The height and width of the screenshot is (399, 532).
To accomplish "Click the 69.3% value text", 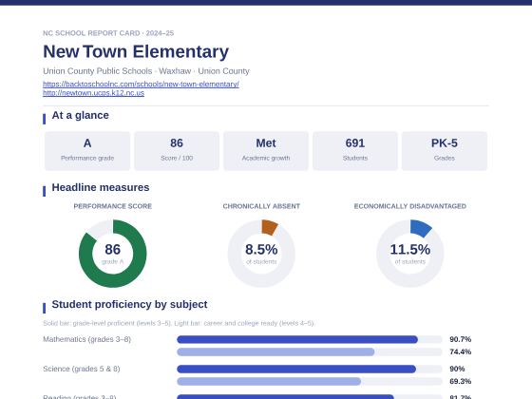I will tap(461, 381).
